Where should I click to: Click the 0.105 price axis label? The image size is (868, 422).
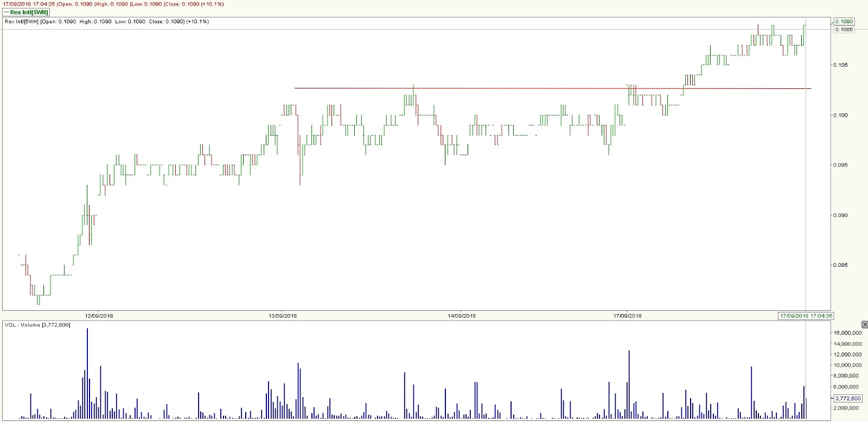point(840,65)
